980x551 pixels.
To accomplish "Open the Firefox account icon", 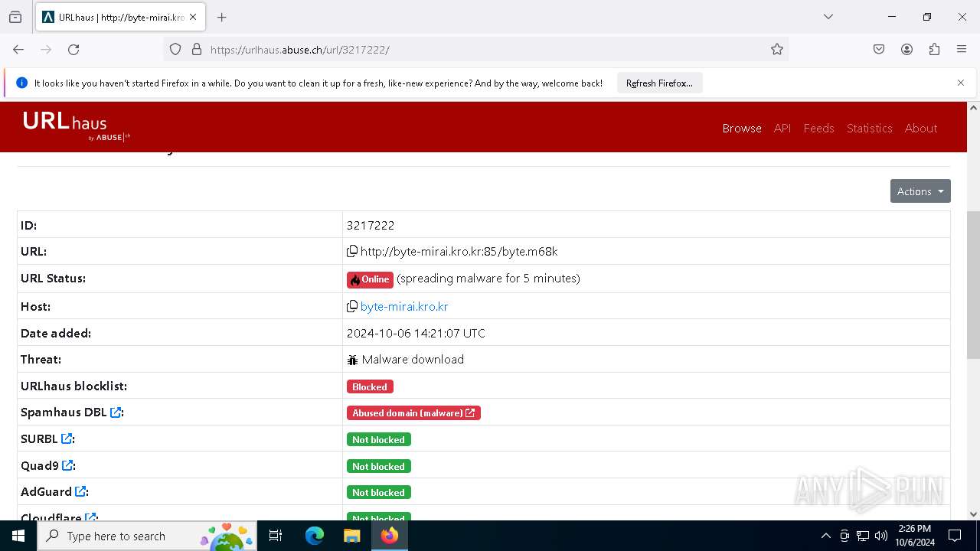I will click(x=906, y=49).
